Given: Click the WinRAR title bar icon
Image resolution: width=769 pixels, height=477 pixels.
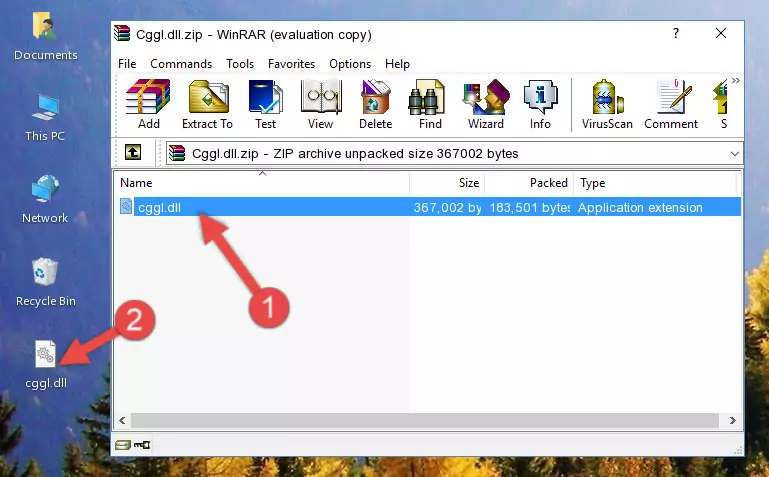Looking at the screenshot, I should point(123,34).
